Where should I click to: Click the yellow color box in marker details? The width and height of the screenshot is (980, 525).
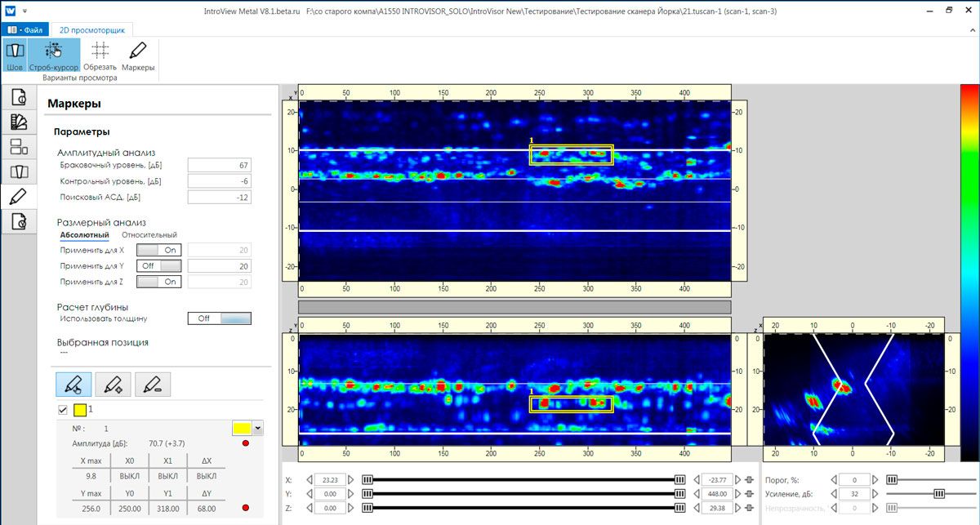tap(243, 428)
